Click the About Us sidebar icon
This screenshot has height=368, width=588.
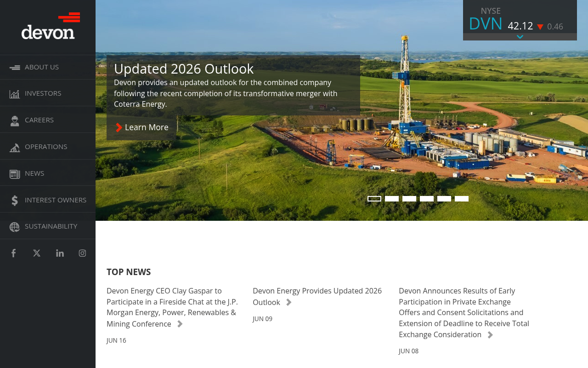coord(15,68)
